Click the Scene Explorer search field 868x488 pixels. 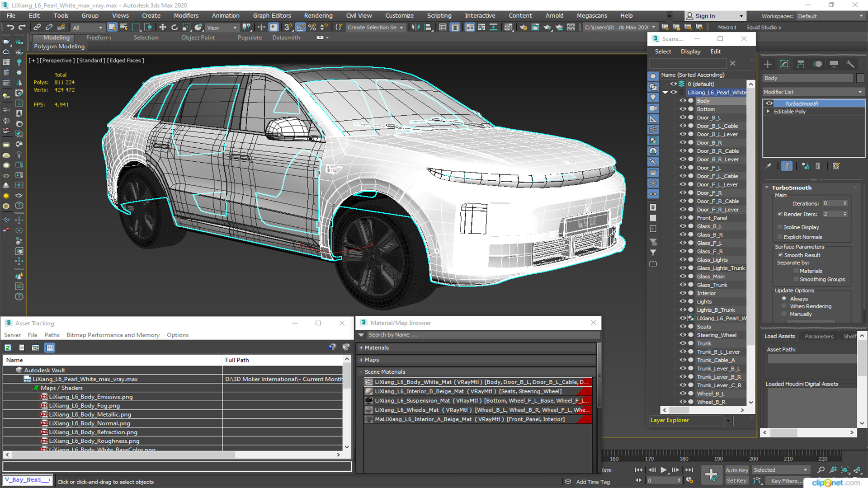point(688,64)
